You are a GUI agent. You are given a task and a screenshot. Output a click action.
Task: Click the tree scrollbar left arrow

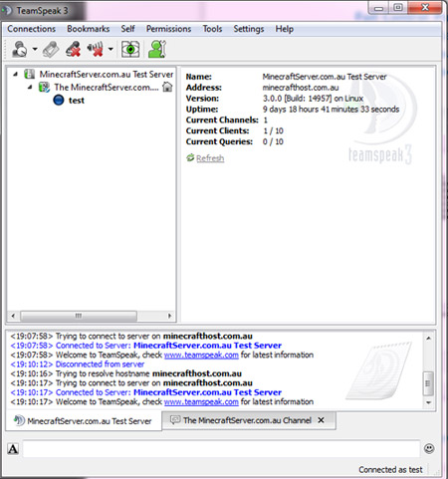(x=13, y=316)
